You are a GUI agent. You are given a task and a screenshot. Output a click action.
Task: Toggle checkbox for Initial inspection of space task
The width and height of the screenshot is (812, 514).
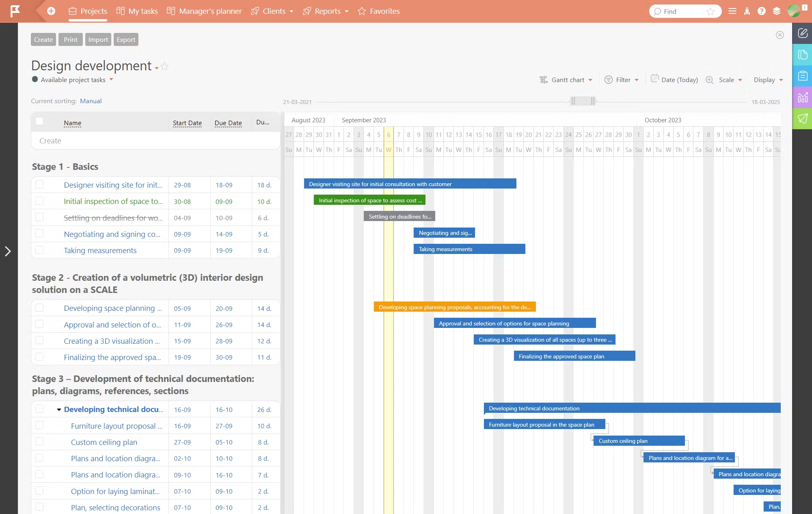[x=40, y=200]
